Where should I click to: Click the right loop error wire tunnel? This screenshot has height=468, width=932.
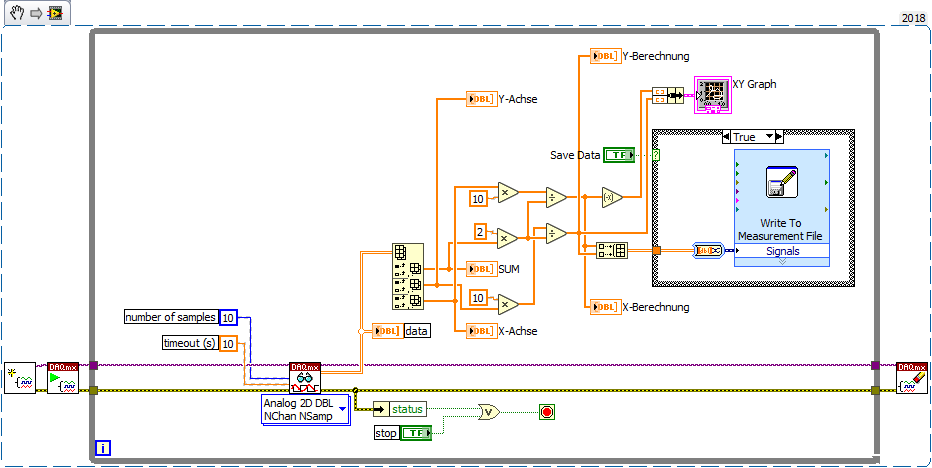pyautogui.click(x=875, y=390)
